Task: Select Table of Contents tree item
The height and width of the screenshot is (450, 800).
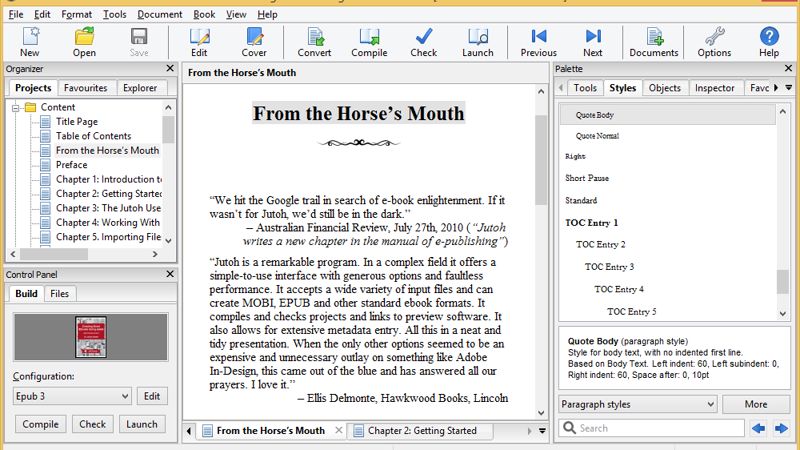Action: click(93, 136)
